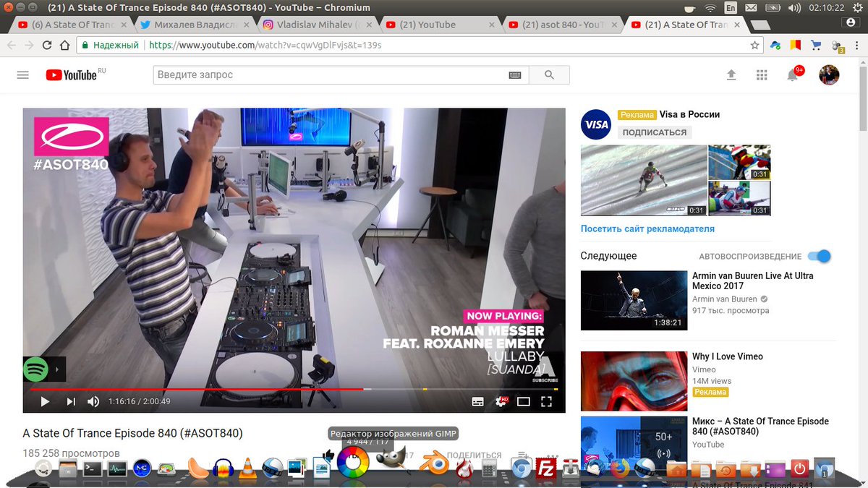This screenshot has width=868, height=488.
Task: Click the Visa channel logo
Action: pyautogui.click(x=597, y=124)
